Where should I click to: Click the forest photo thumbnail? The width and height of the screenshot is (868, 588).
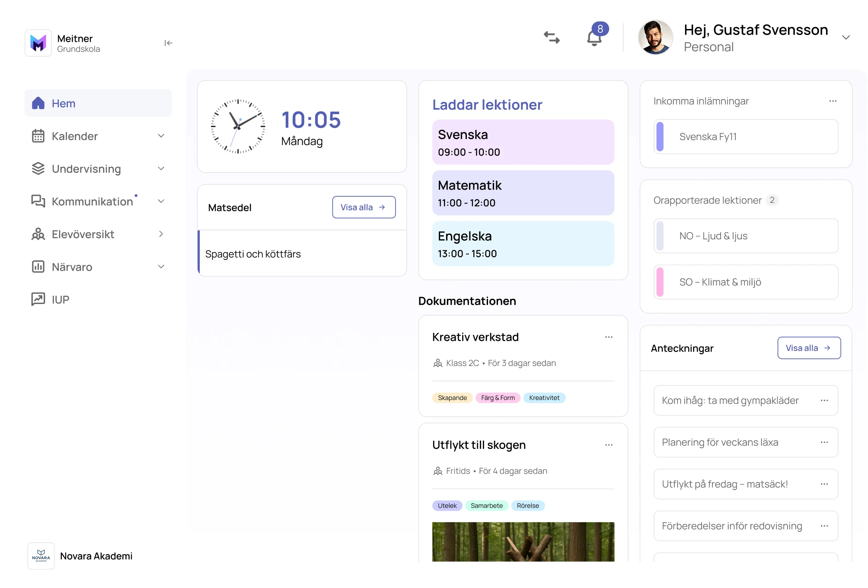pyautogui.click(x=523, y=541)
